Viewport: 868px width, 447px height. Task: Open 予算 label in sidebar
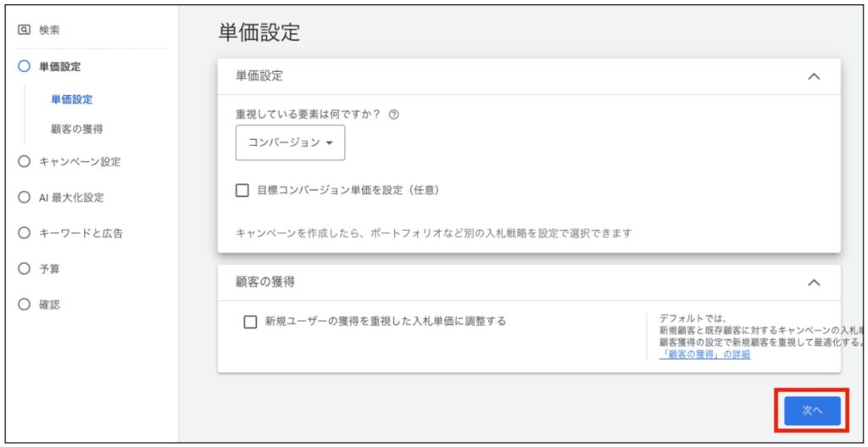click(x=49, y=268)
